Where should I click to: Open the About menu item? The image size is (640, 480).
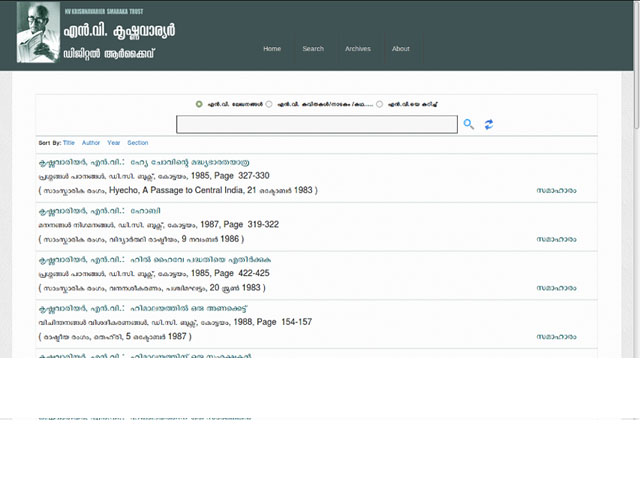point(401,49)
